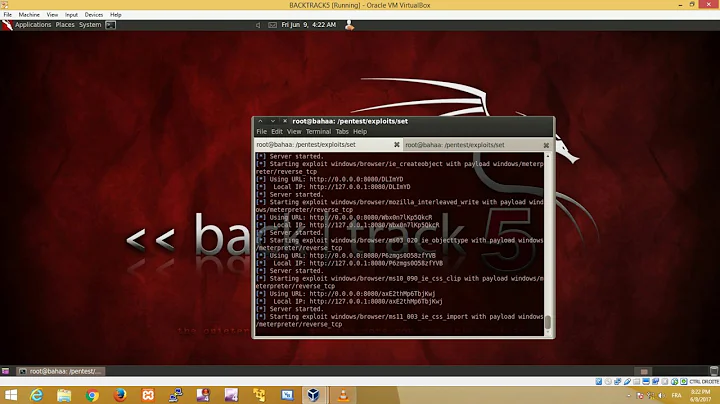Open Internet Explorer from taskbar
This screenshot has height=404, width=720.
[x=36, y=395]
